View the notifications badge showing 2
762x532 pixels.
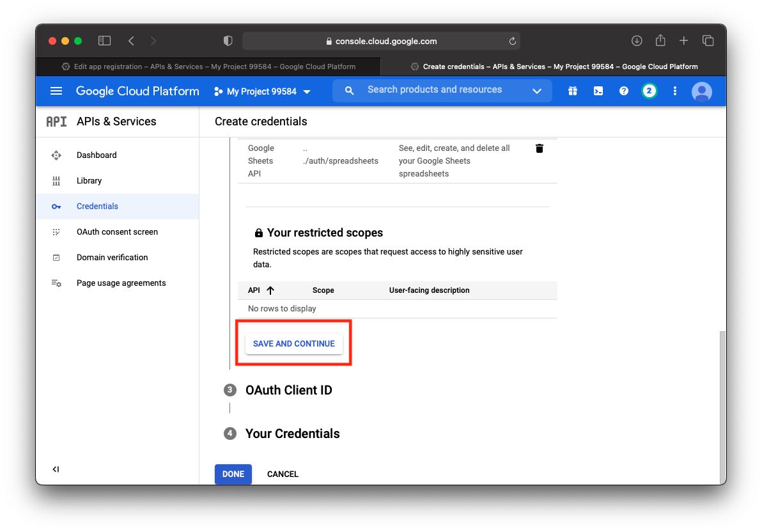(x=649, y=91)
